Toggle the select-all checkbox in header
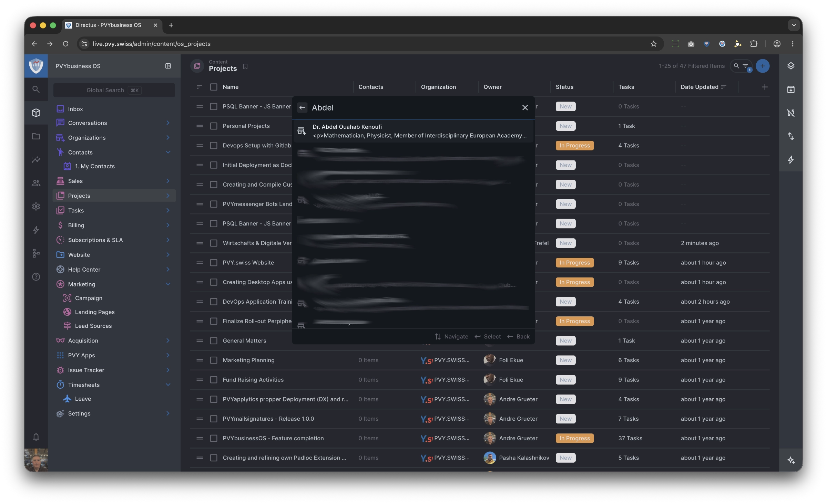The height and width of the screenshot is (504, 827). coord(214,87)
